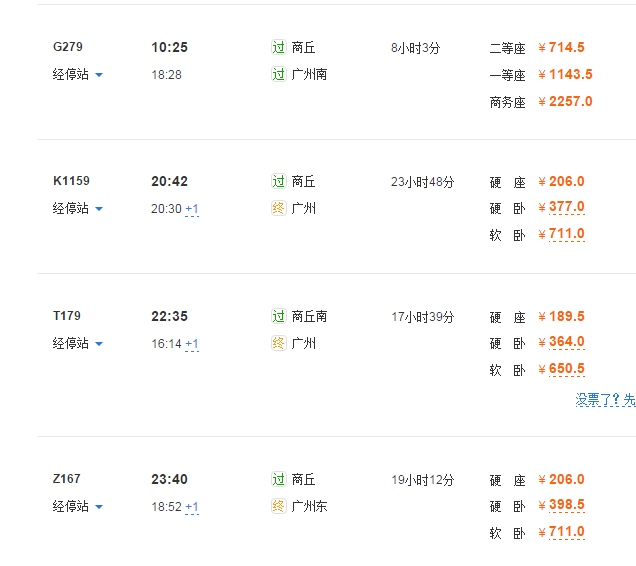The height and width of the screenshot is (566, 636).
Task: Click the green 过 icon beside 商丘 for K1159
Action: (x=279, y=181)
